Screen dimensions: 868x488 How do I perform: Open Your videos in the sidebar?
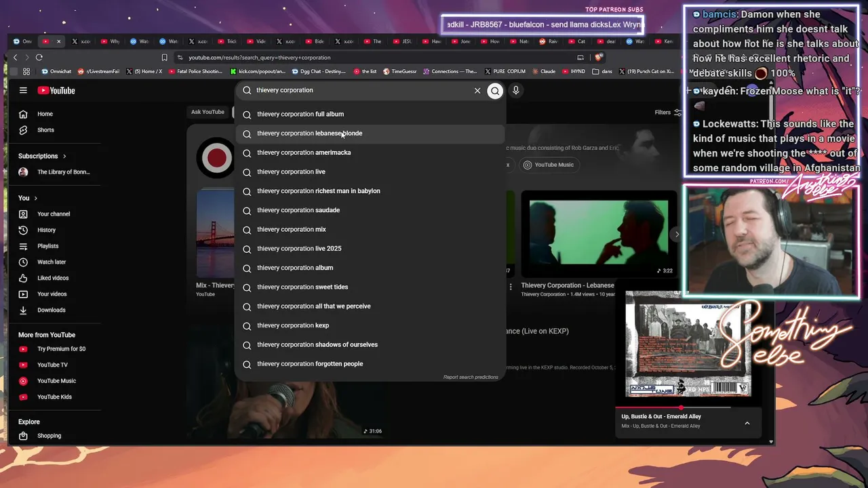click(x=52, y=294)
